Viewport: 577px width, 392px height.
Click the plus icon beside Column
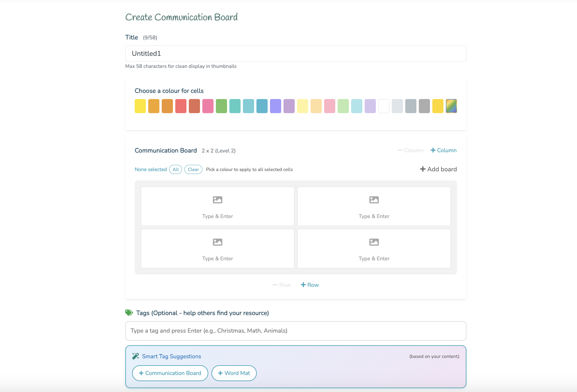click(433, 150)
